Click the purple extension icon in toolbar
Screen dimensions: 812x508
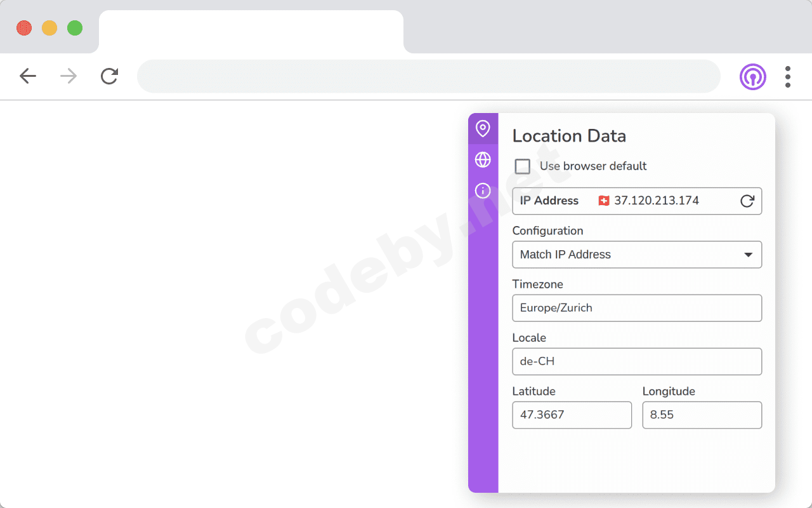click(752, 77)
